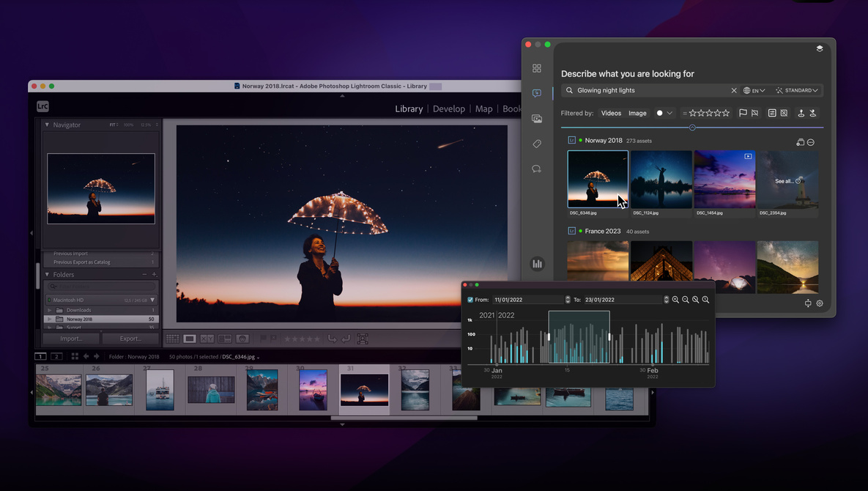Switch Lightroom to People view

242,339
